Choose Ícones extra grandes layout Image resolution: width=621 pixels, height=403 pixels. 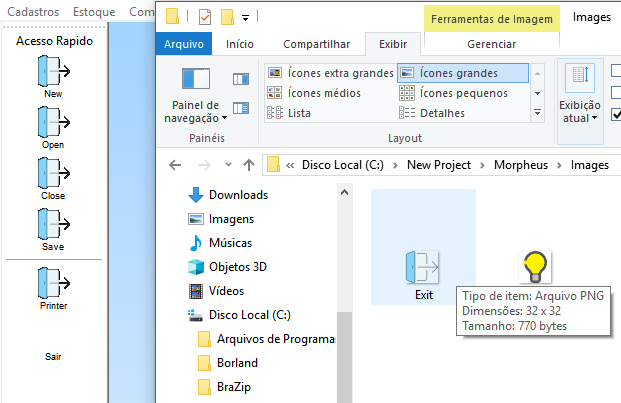331,73
